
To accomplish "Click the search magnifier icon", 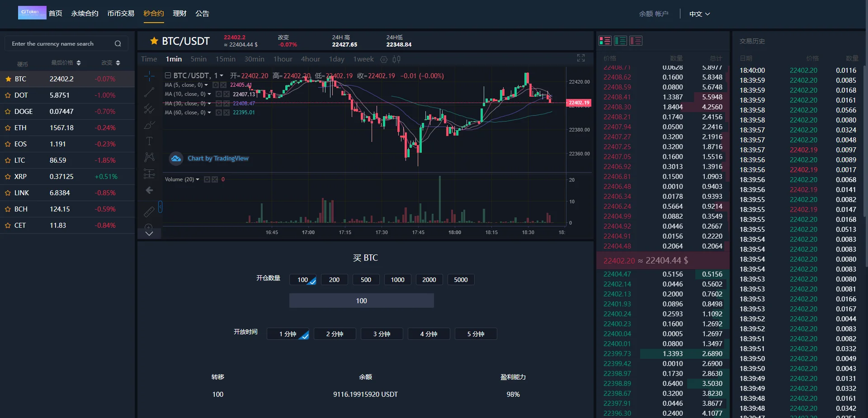I will pos(118,44).
